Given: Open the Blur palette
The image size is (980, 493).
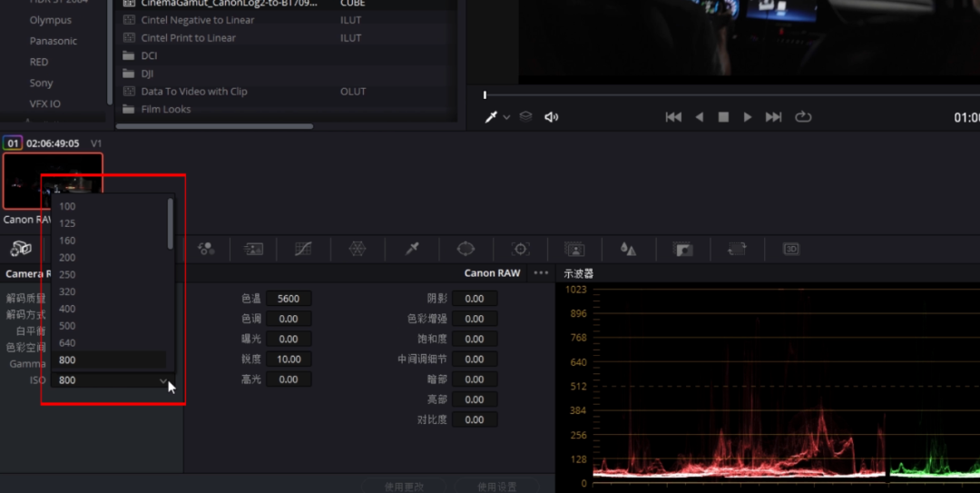Looking at the screenshot, I should [628, 249].
